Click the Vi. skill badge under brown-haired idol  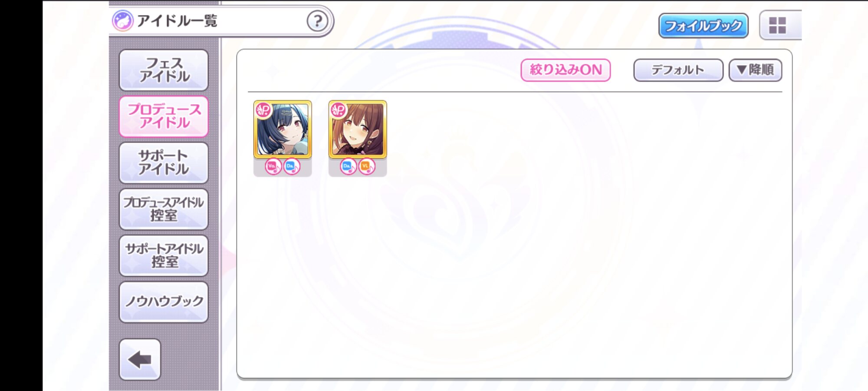pos(367,166)
